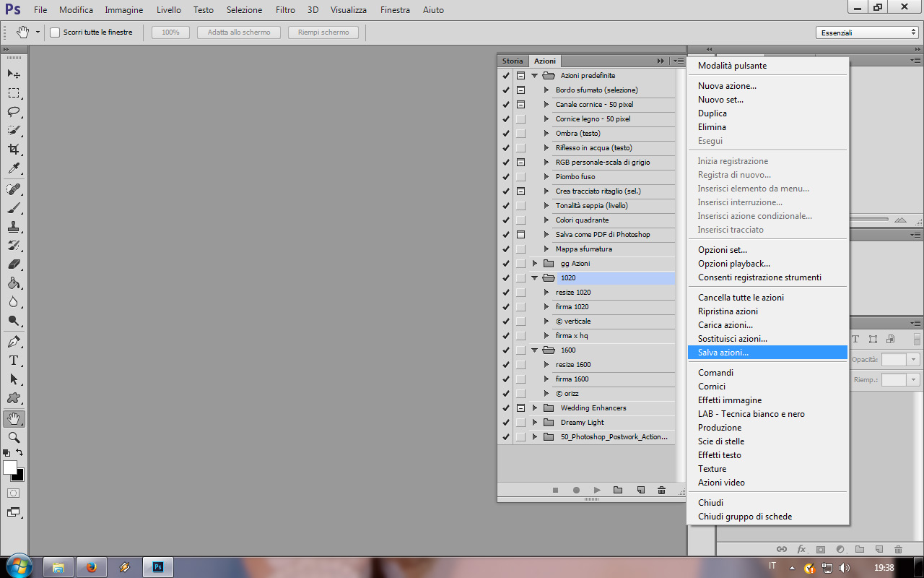Open the Windows Start menu

(18, 567)
